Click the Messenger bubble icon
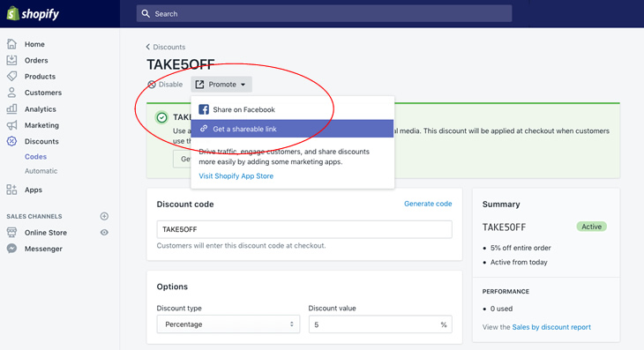Viewport: 644px width, 350px height. pyautogui.click(x=12, y=249)
